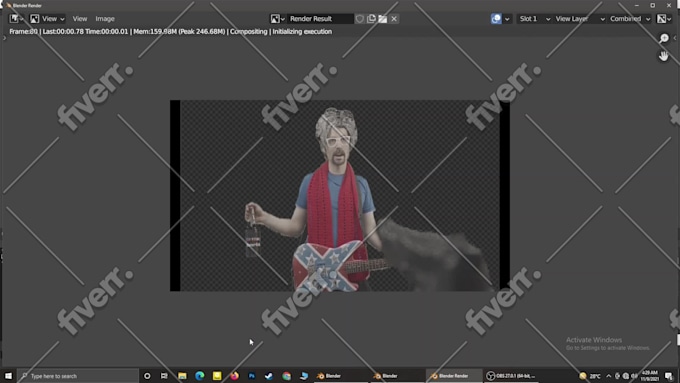The width and height of the screenshot is (680, 383).
Task: Expand the gizmo options arrow
Action: (507, 19)
